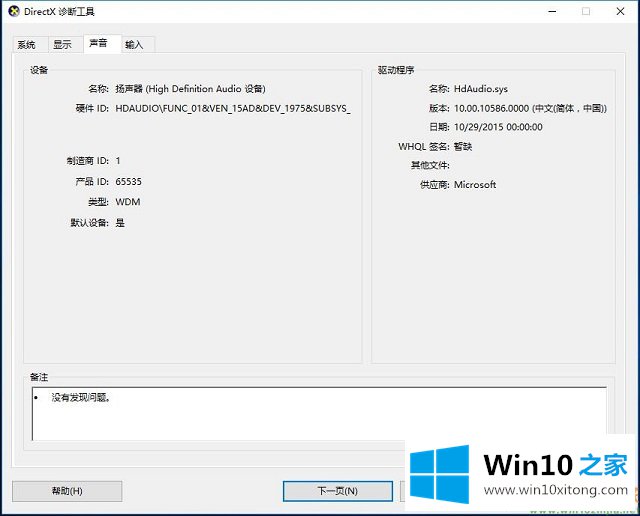
Task: Click the type value WDM
Action: pos(128,202)
